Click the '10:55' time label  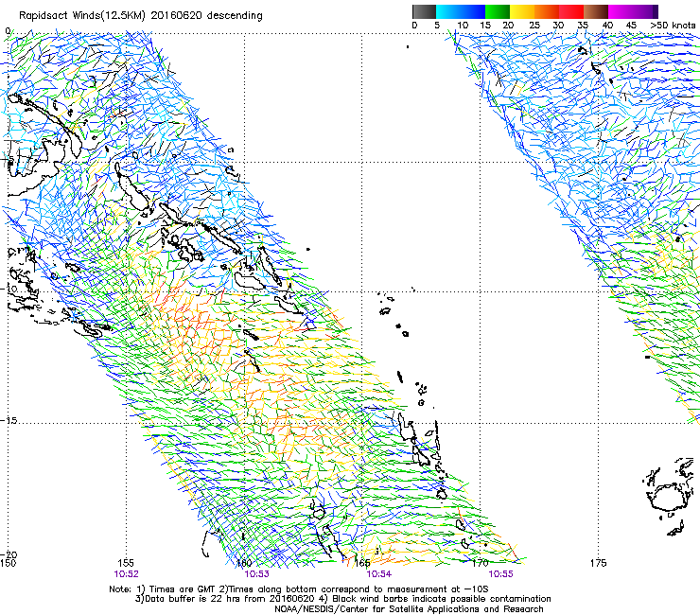501,574
